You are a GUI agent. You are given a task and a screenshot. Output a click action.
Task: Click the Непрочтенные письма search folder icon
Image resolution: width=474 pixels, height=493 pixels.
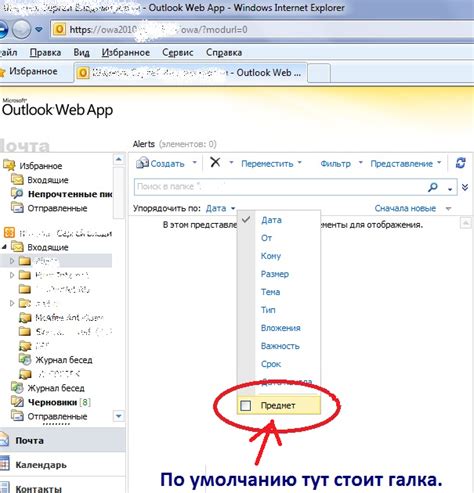pyautogui.click(x=17, y=194)
